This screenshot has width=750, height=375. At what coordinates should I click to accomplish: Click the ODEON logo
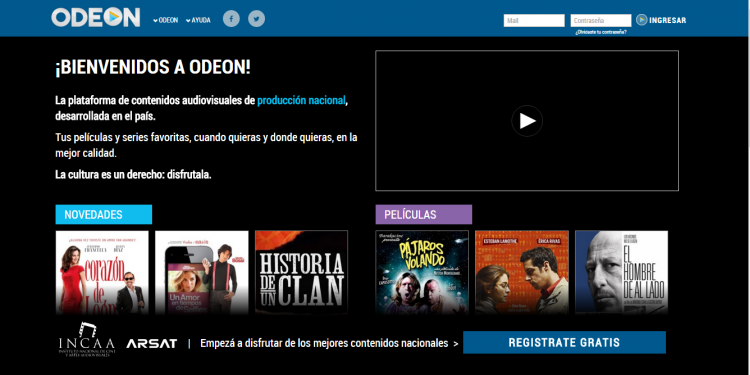click(96, 18)
